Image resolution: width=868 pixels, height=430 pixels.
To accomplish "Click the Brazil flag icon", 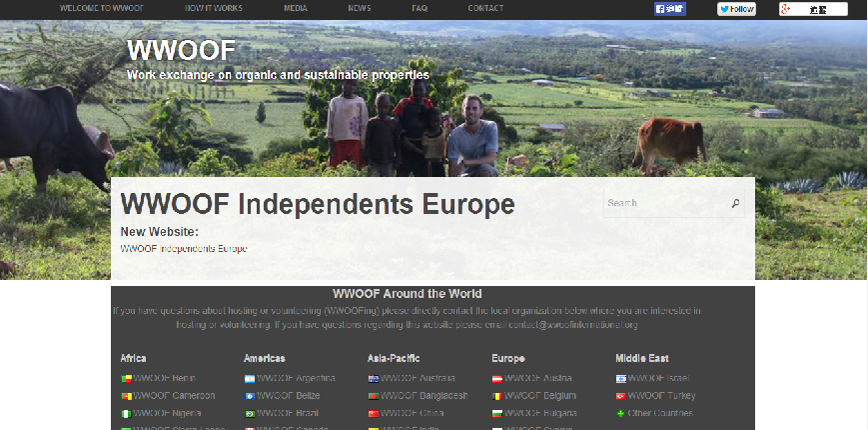I will (x=250, y=414).
